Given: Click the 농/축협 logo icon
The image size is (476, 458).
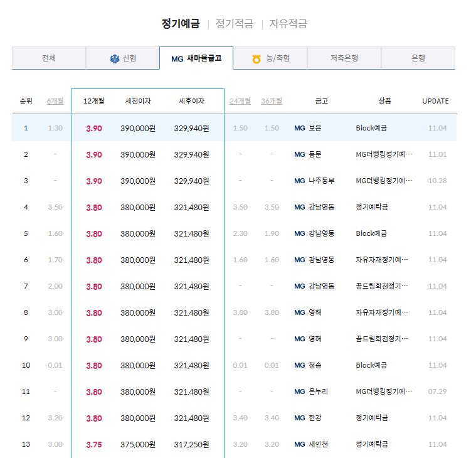Looking at the screenshot, I should [257, 58].
